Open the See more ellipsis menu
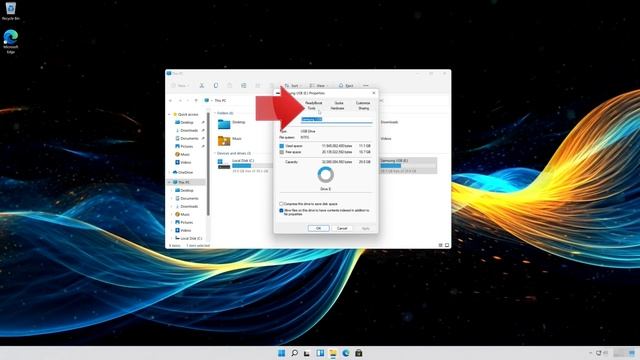This screenshot has height=360, width=640. pyautogui.click(x=366, y=86)
